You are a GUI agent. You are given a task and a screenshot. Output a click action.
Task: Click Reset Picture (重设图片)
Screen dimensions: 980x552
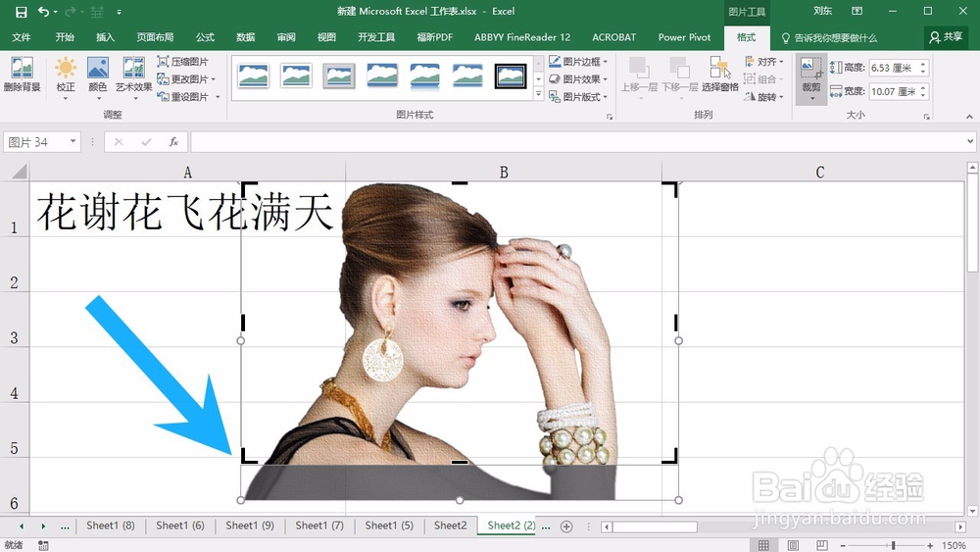pos(187,96)
